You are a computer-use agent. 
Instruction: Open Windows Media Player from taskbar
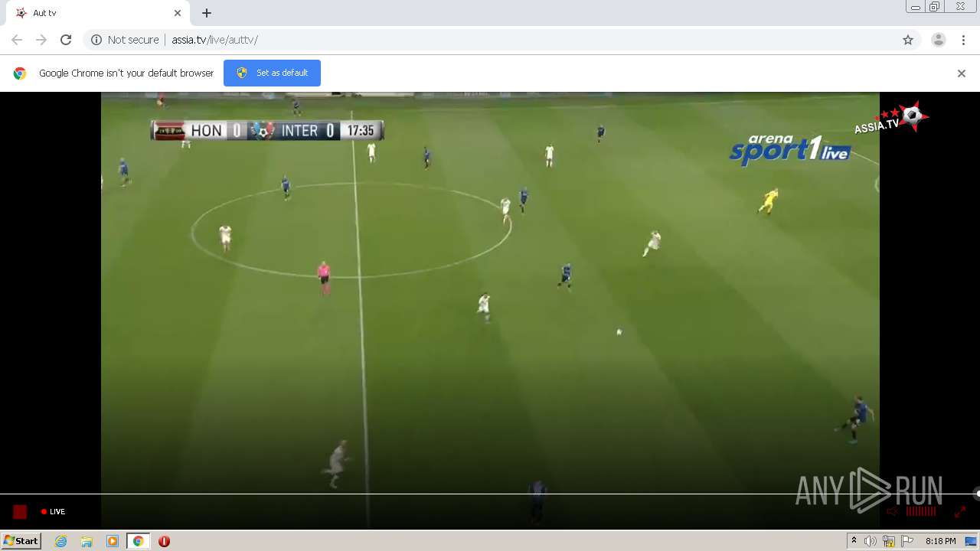tap(113, 541)
